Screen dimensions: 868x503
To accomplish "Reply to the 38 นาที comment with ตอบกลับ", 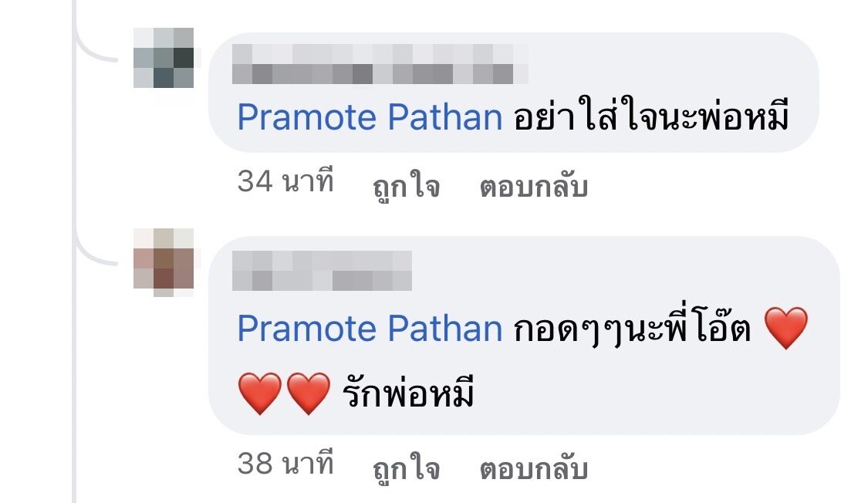I will pyautogui.click(x=534, y=468).
